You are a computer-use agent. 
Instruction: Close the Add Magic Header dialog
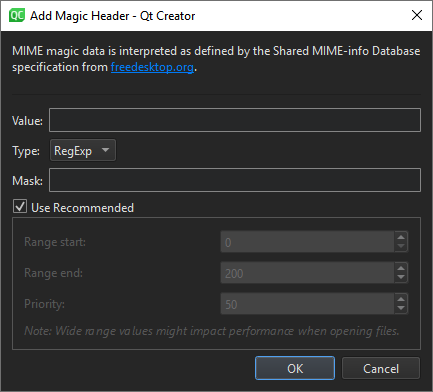pyautogui.click(x=417, y=15)
